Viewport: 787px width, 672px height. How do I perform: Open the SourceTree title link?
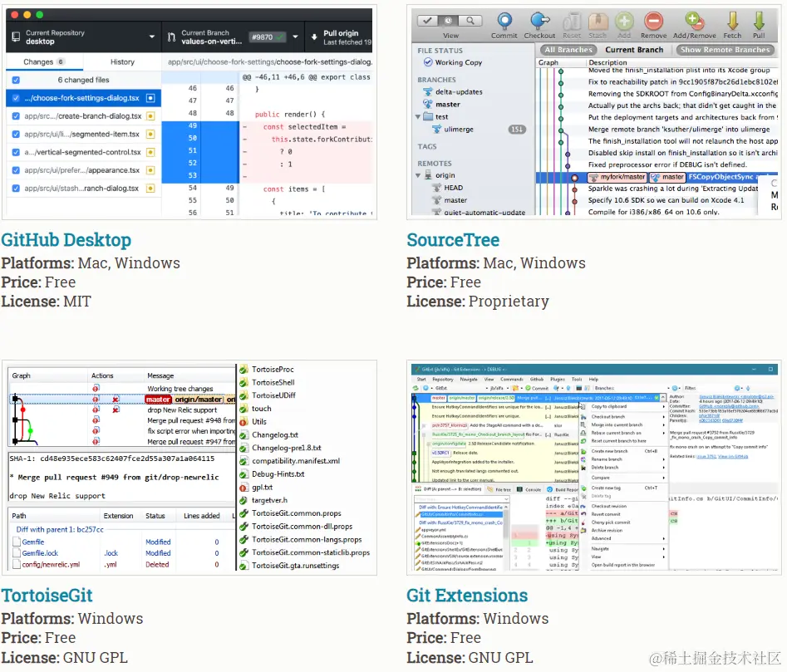click(453, 240)
